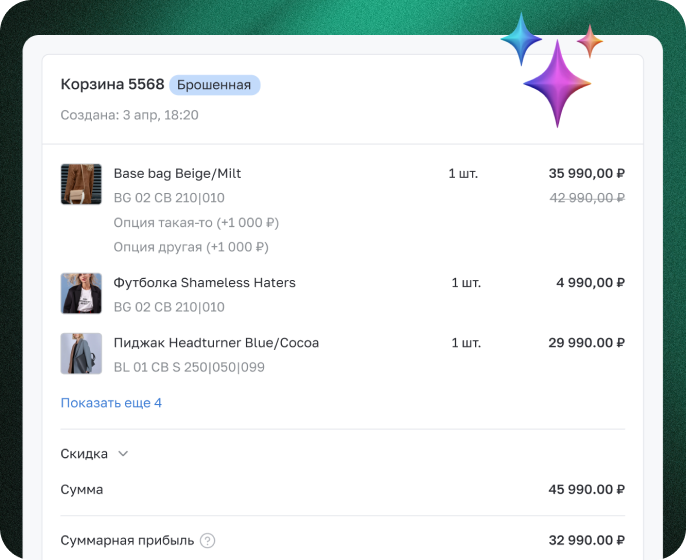Open the Пиджак Headturner Blue/Cocoa thumbnail
The width and height of the screenshot is (686, 560).
point(81,354)
